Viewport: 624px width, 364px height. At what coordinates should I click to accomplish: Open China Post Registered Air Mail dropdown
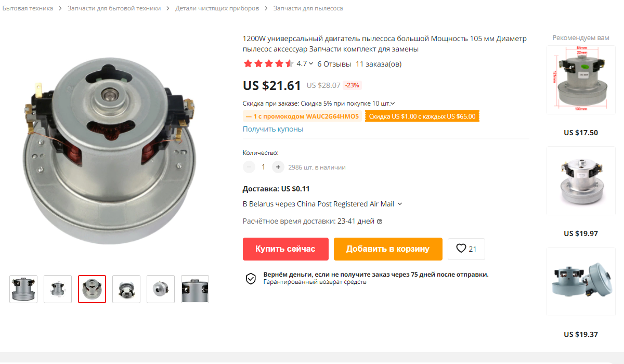(399, 204)
